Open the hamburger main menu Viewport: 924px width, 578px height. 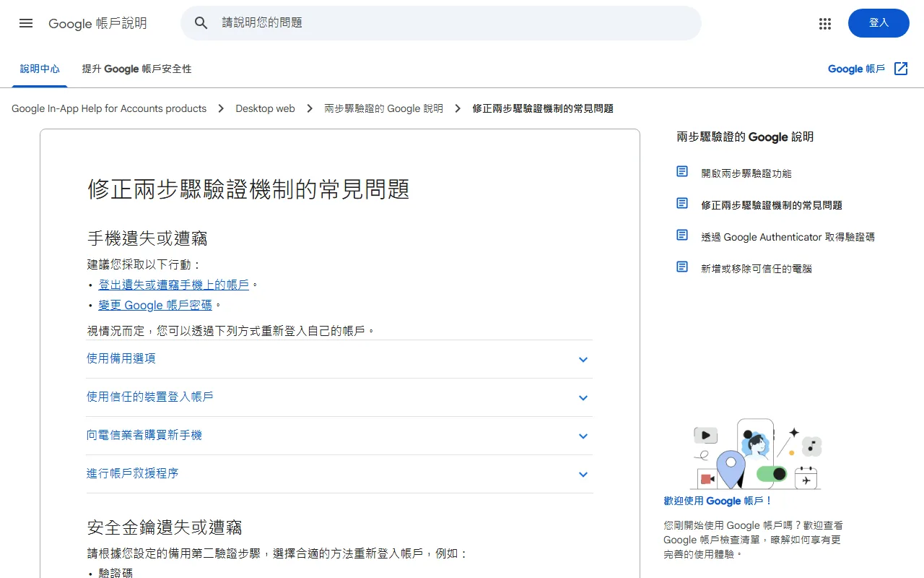click(26, 23)
